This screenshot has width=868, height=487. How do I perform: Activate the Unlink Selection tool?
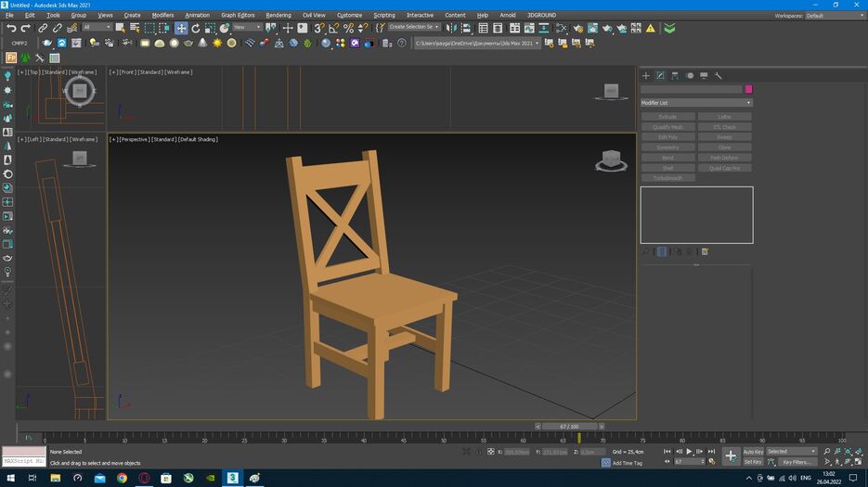57,28
